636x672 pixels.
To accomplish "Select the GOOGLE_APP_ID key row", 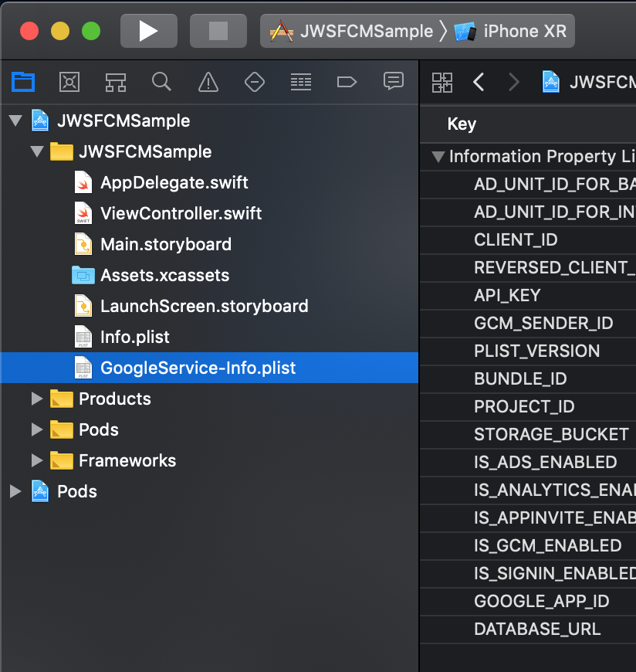I will click(x=528, y=601).
